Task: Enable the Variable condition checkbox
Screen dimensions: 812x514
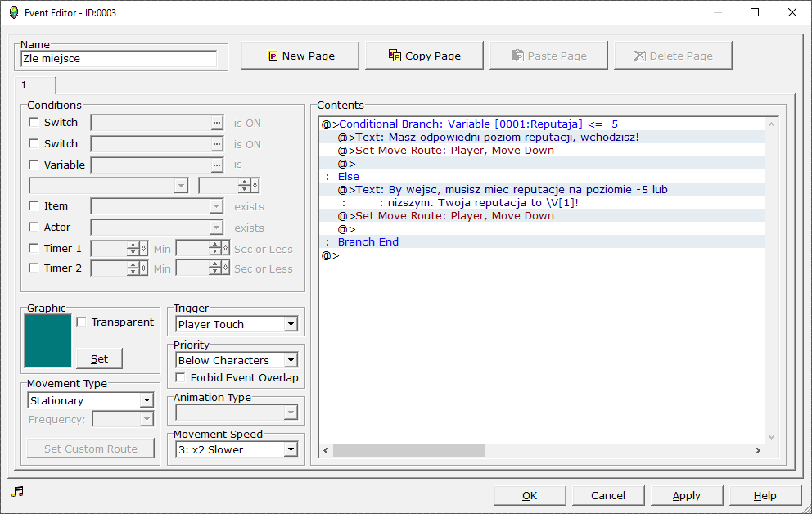Action: [34, 165]
